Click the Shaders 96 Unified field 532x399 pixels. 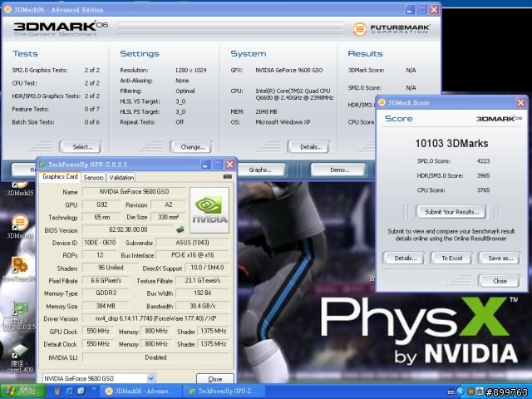click(x=111, y=268)
